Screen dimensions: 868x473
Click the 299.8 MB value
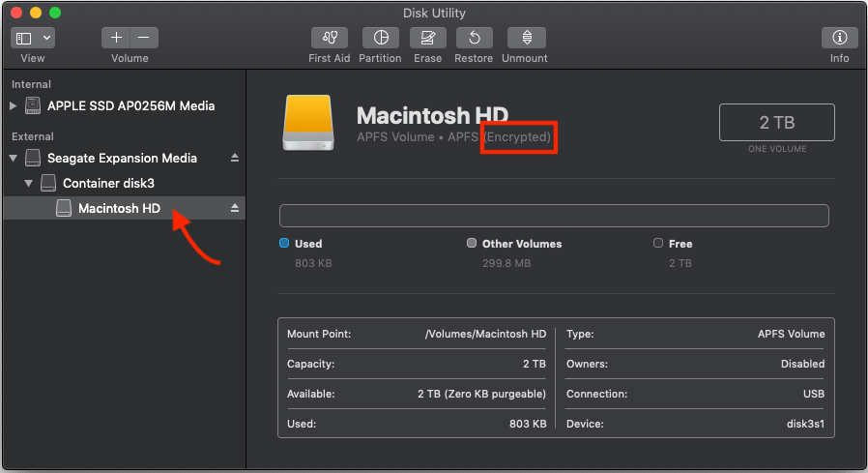[x=506, y=263]
